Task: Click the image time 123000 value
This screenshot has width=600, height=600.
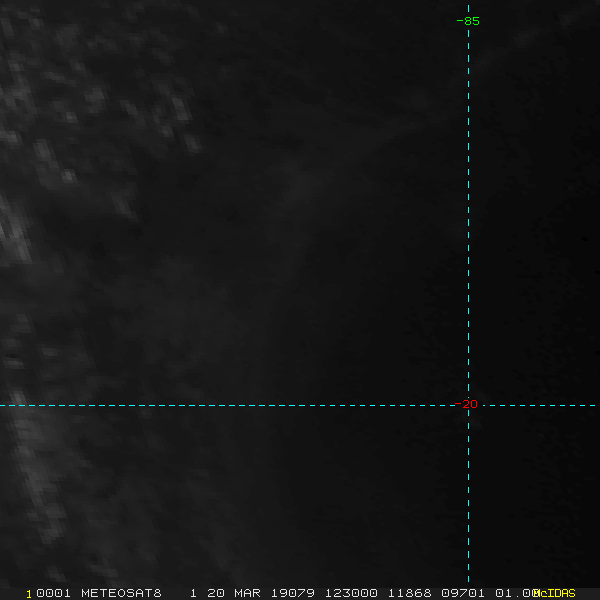Action: [351, 593]
